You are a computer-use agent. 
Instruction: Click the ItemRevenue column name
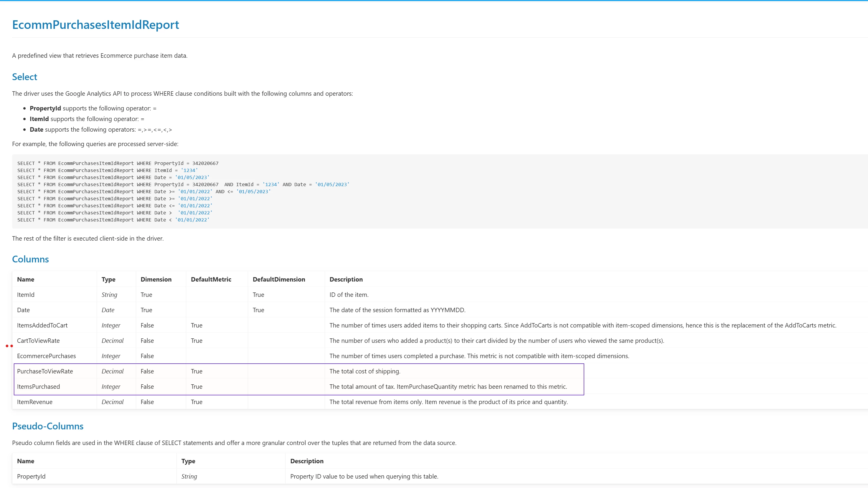click(35, 402)
